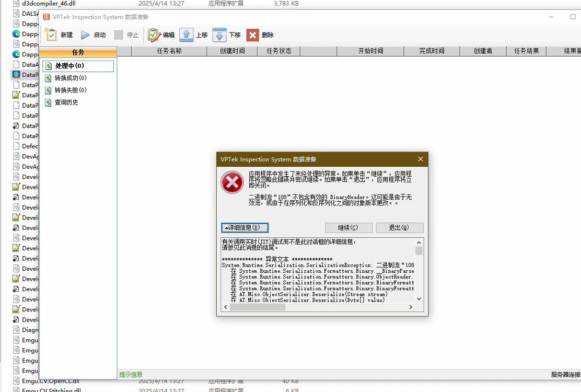581x392 pixels.
Task: Minimize the VPTek main window
Action: (551, 17)
